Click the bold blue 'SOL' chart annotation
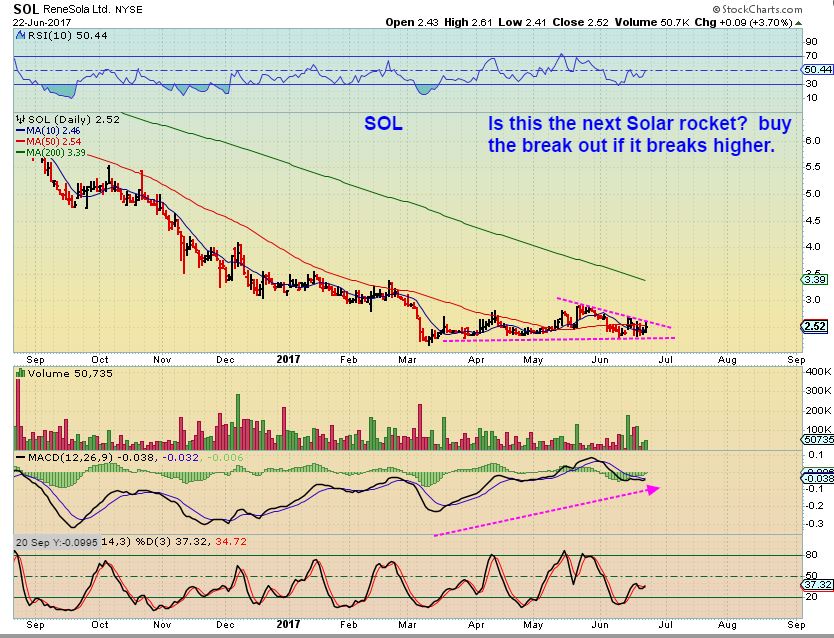 coord(383,123)
